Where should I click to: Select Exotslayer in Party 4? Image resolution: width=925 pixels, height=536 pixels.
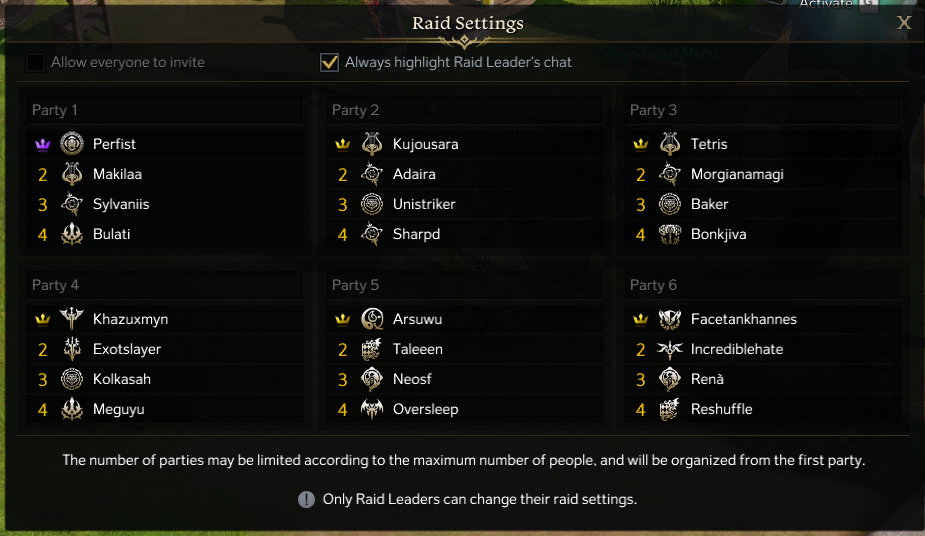point(127,349)
